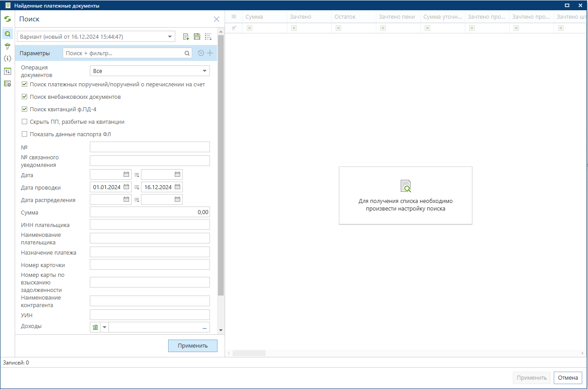Open the calendar for the Дата end field

[x=177, y=174]
